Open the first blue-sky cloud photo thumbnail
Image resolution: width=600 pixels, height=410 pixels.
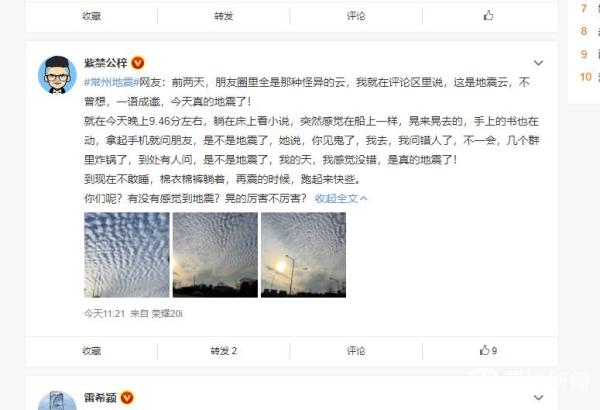(x=127, y=255)
